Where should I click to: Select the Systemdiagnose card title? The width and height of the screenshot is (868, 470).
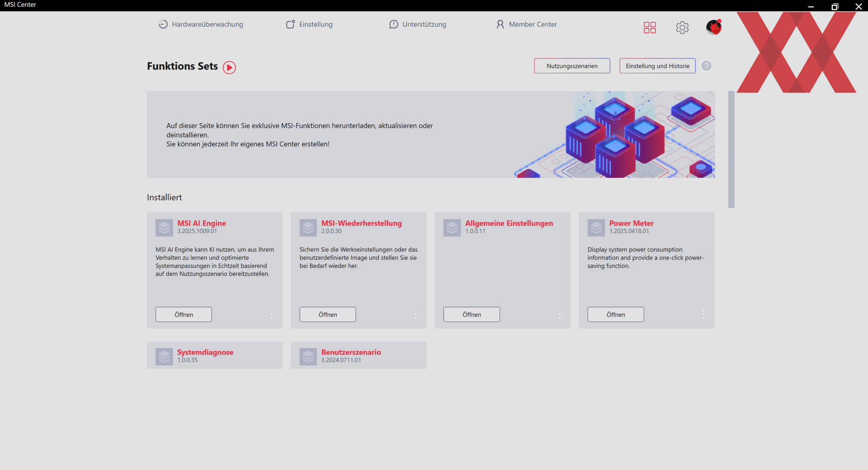coord(205,352)
